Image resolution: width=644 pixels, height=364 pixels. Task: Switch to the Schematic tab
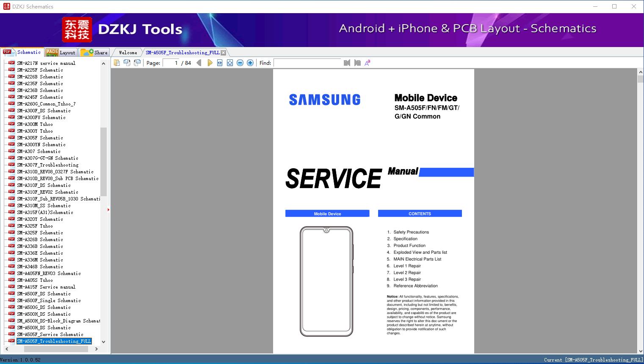pyautogui.click(x=22, y=52)
